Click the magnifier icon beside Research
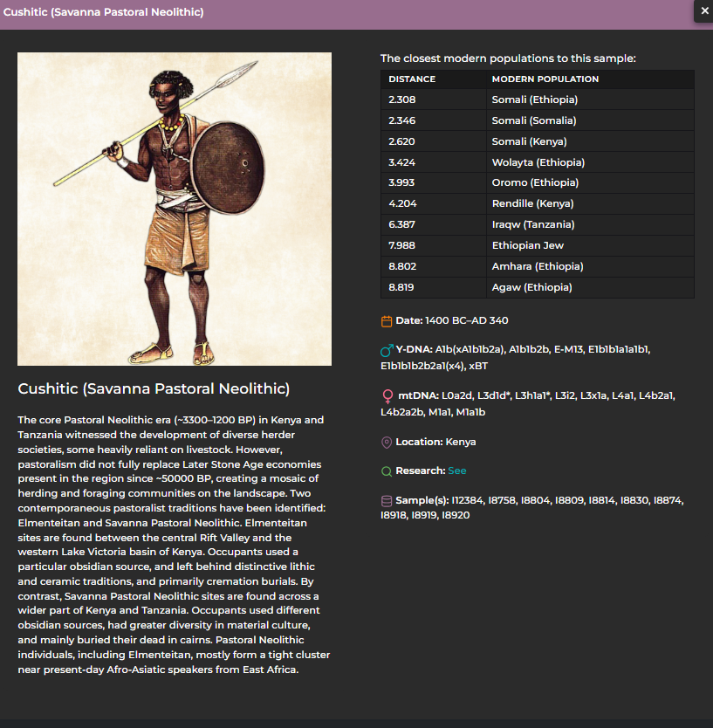The width and height of the screenshot is (713, 728). point(387,471)
